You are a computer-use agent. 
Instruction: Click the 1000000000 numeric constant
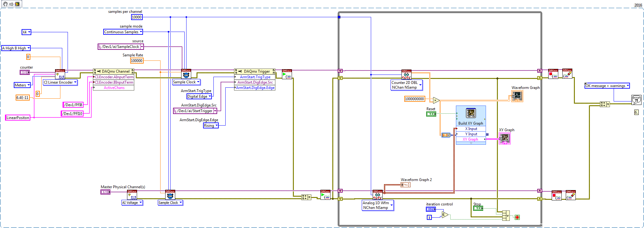coord(415,99)
